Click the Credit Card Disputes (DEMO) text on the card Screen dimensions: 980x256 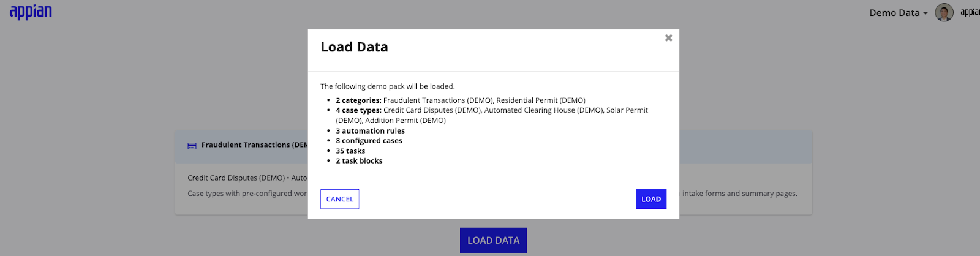tap(236, 178)
